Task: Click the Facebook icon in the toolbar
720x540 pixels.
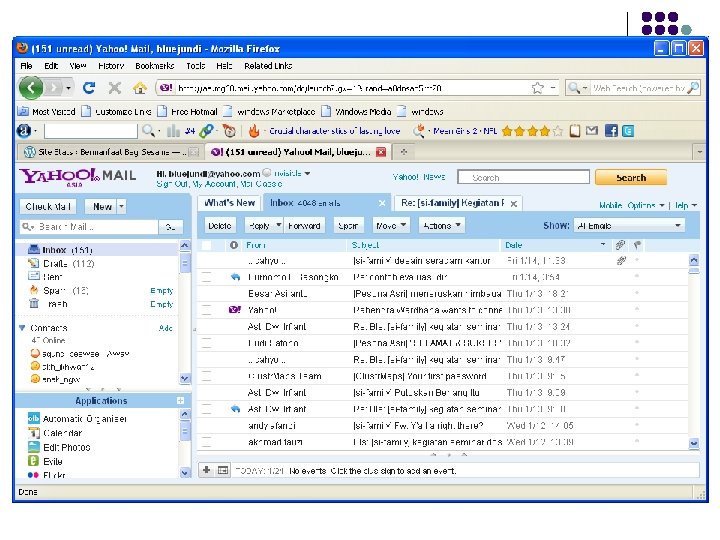Action: tap(611, 131)
